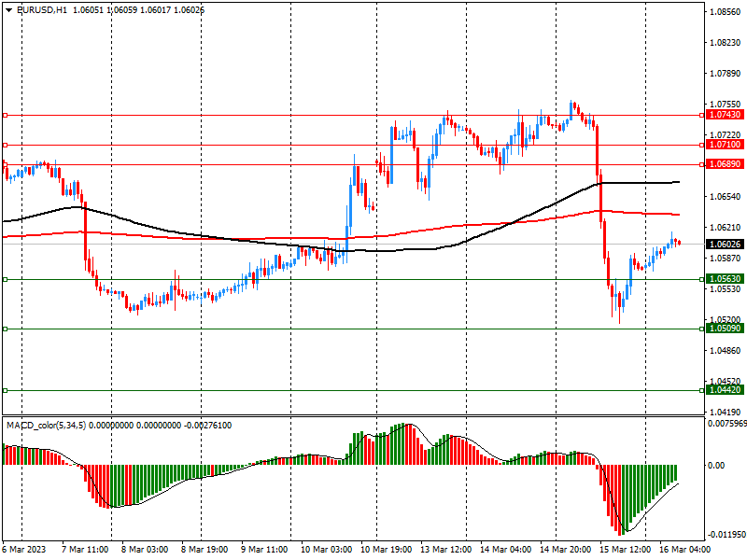Click the MACD scale value 0.0075969
The width and height of the screenshot is (747, 560).
[727, 424]
